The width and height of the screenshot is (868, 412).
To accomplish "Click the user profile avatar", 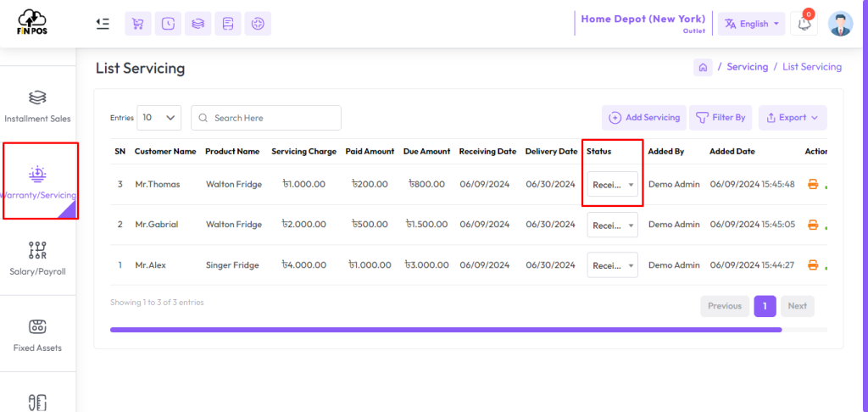I will click(840, 24).
